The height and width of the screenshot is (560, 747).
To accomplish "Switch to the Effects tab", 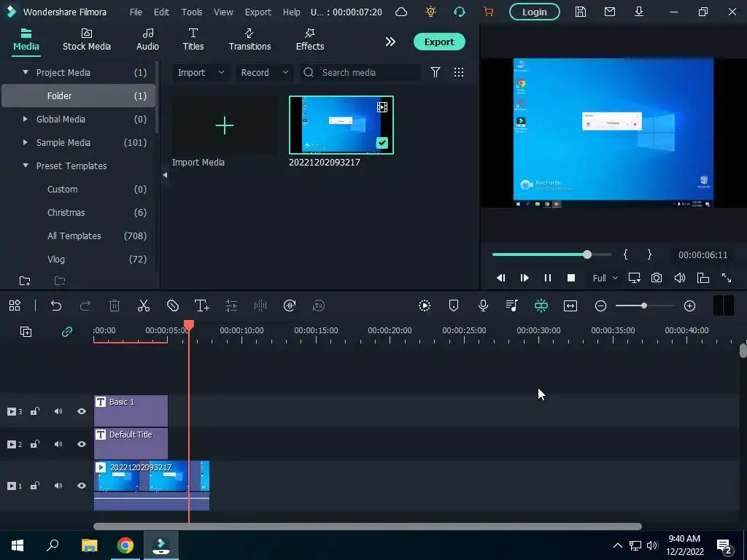I will [x=309, y=39].
